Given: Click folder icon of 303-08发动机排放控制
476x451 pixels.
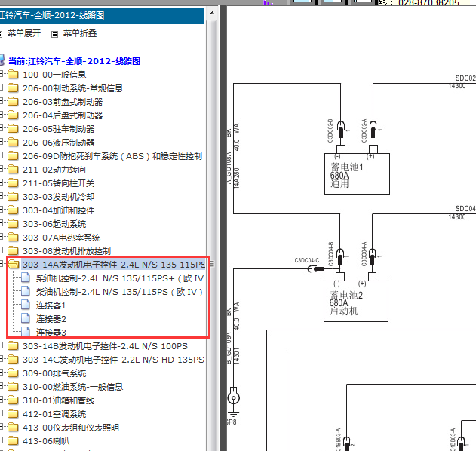Looking at the screenshot, I should pos(13,250).
